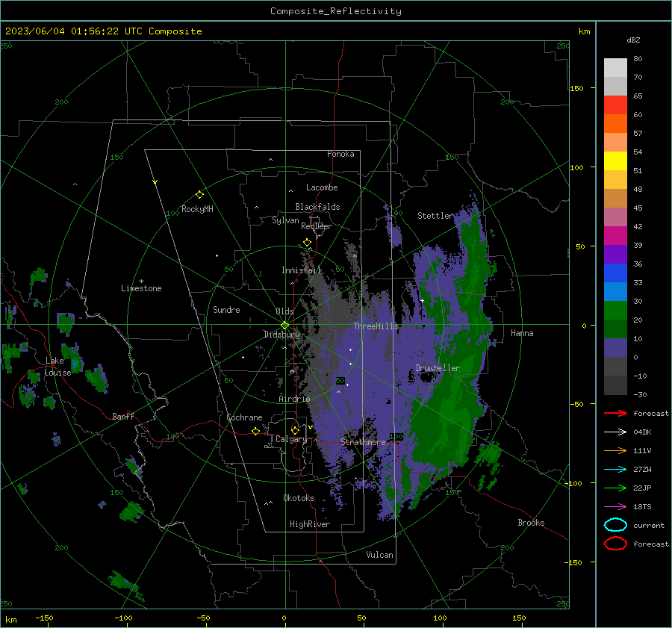The width and height of the screenshot is (672, 628).
Task: Select the 51 dBZ yellow color swatch
Action: (x=615, y=161)
